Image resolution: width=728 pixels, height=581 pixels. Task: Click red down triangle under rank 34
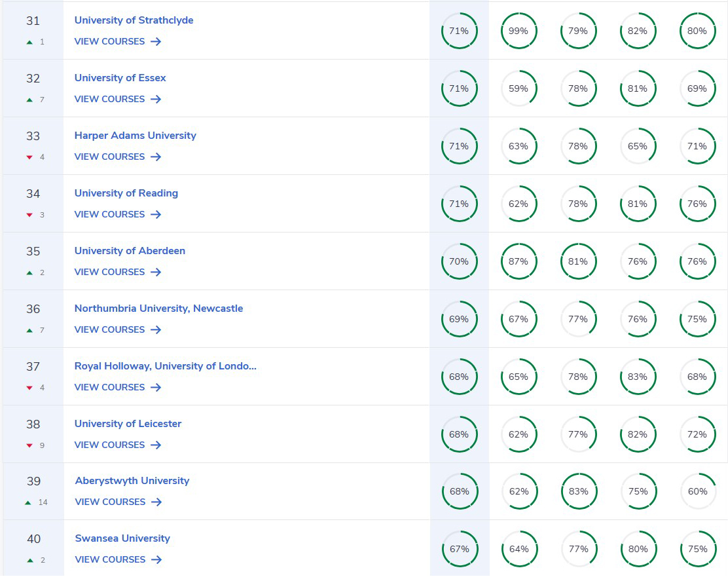(x=29, y=215)
